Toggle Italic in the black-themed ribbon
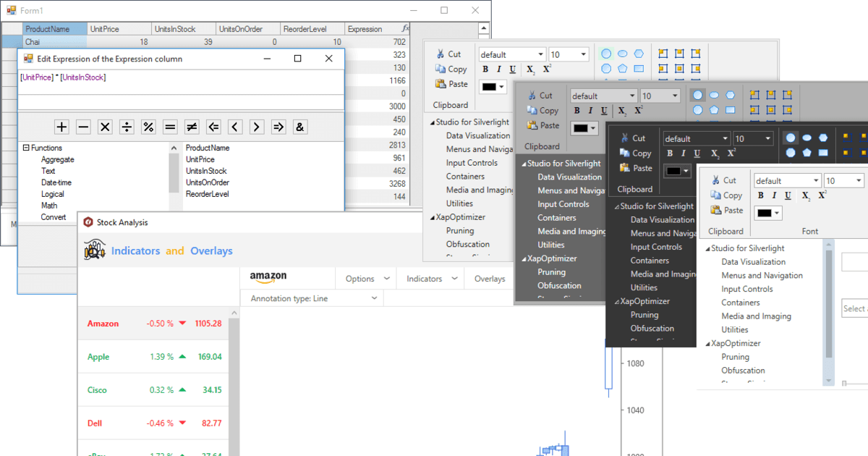Screen dimensions: 868x456 pyautogui.click(x=683, y=153)
